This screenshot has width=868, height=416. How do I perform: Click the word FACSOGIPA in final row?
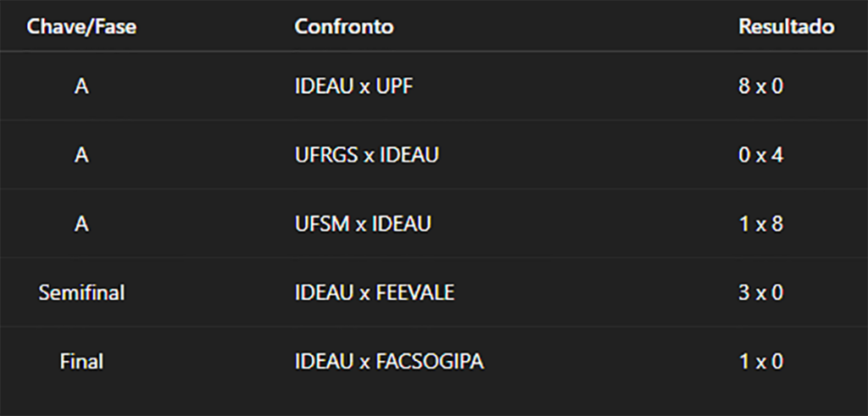(430, 361)
